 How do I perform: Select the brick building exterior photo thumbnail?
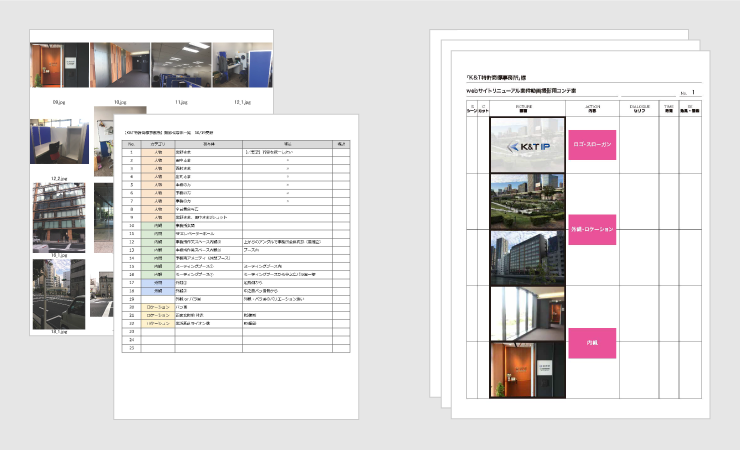[x=59, y=218]
